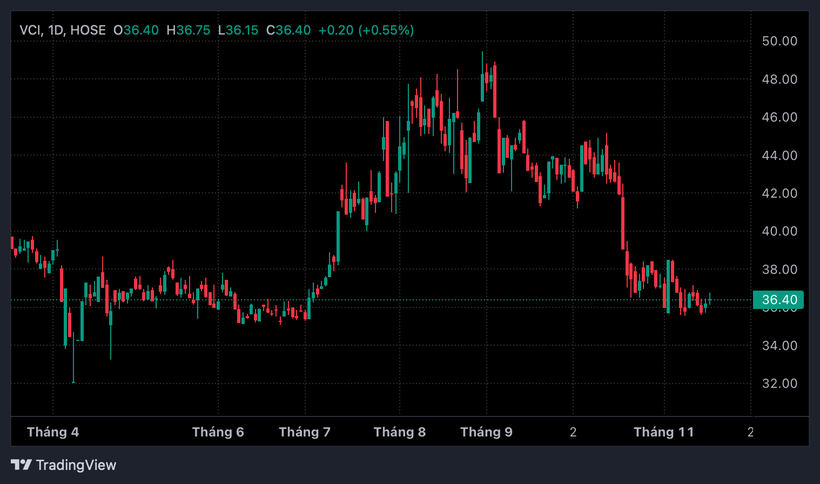This screenshot has height=484, width=820.
Task: Click the Tháng 7 time axis label
Action: (305, 432)
